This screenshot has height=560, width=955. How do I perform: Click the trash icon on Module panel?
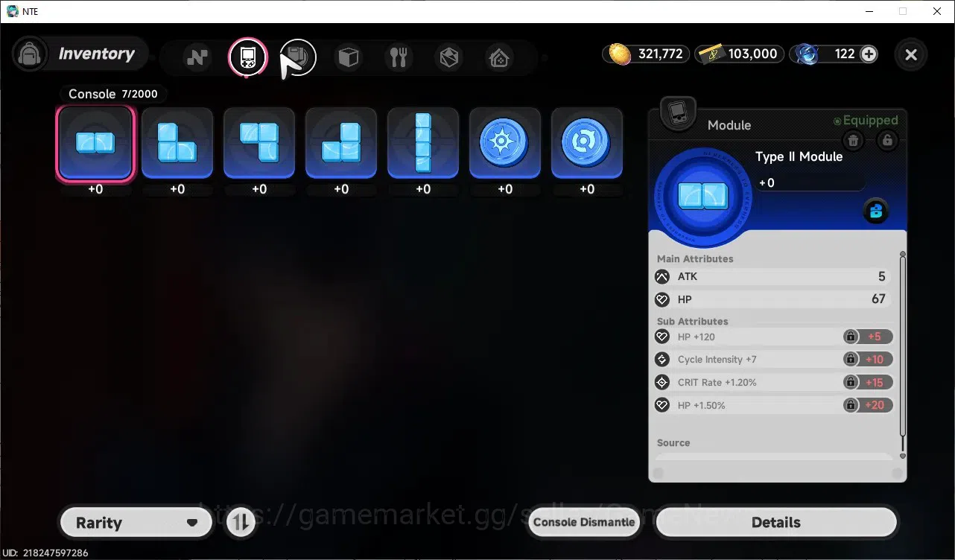coord(854,140)
